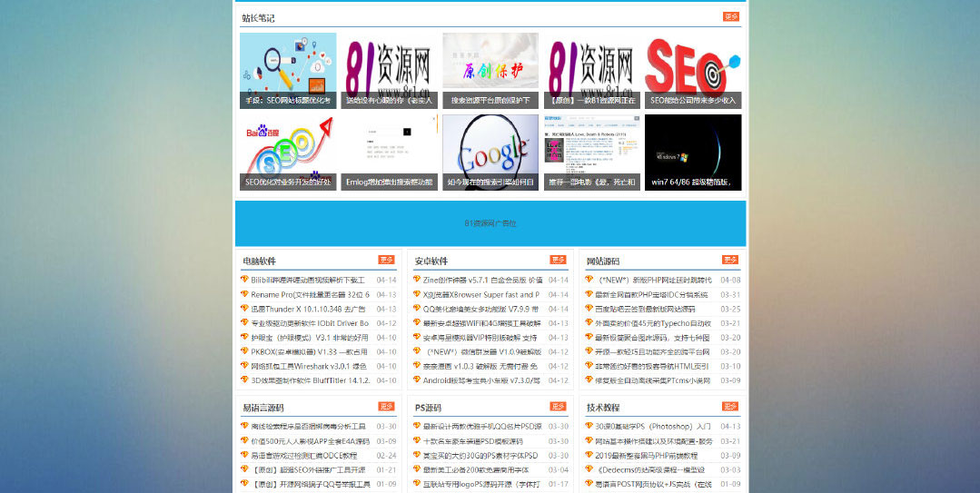This screenshot has width=980, height=493.
Task: Click the diamond icon next to E4A源码 entry
Action: [x=244, y=440]
